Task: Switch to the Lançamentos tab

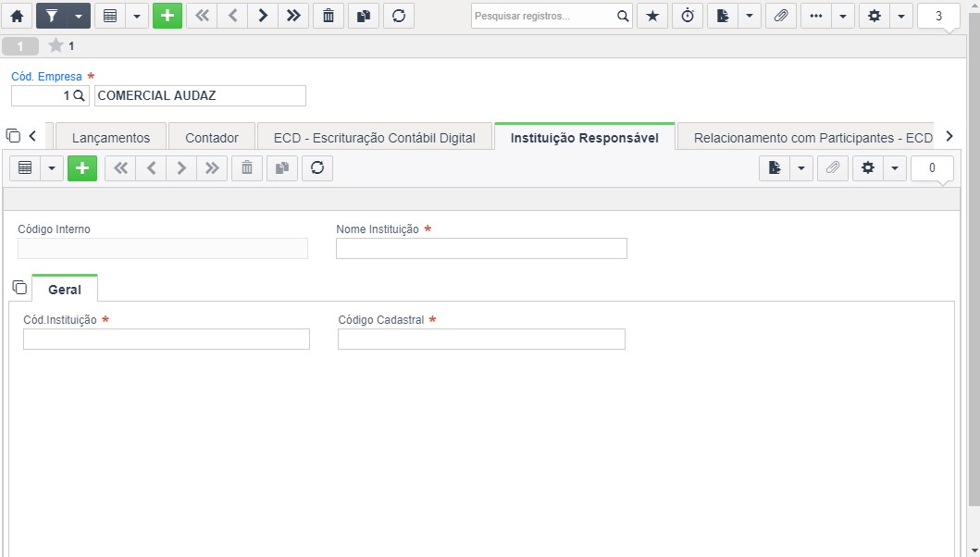Action: point(111,138)
